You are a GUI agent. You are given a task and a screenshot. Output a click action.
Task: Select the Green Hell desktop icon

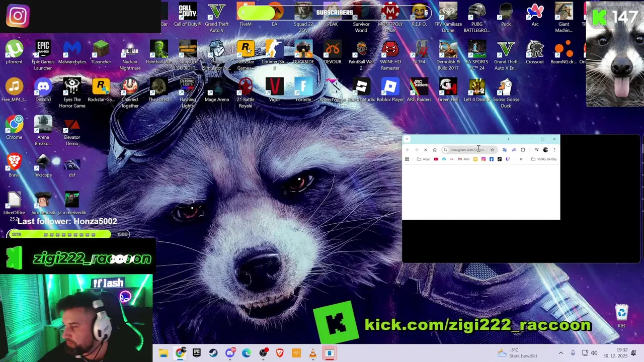pos(448,90)
